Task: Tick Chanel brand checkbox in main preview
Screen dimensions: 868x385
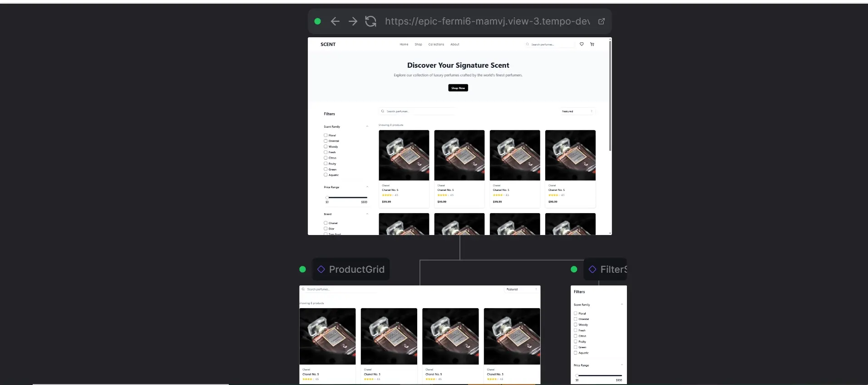Action: 325,223
